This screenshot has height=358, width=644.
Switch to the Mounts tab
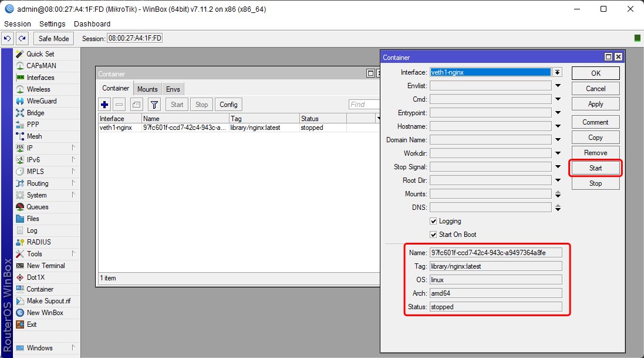coord(147,89)
